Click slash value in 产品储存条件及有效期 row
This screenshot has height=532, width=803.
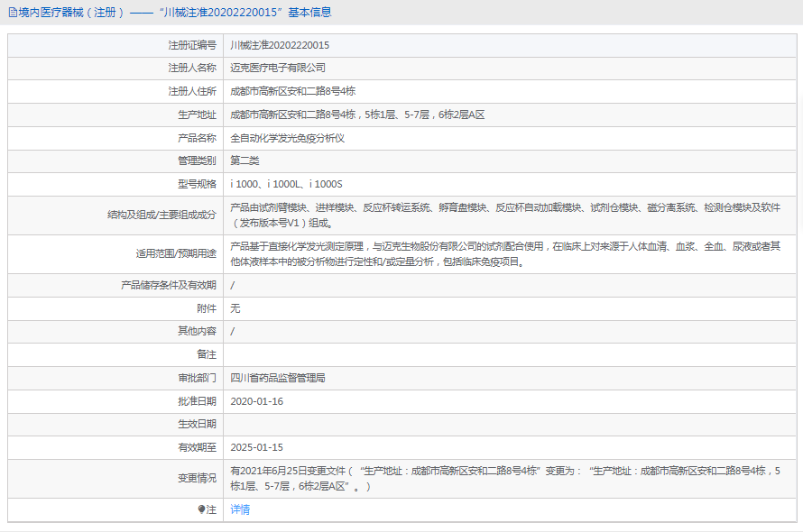[x=233, y=286]
